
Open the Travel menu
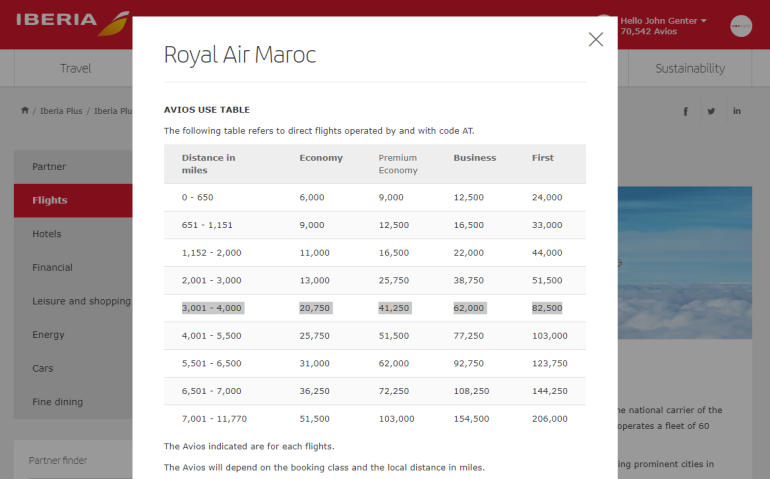[x=75, y=68]
